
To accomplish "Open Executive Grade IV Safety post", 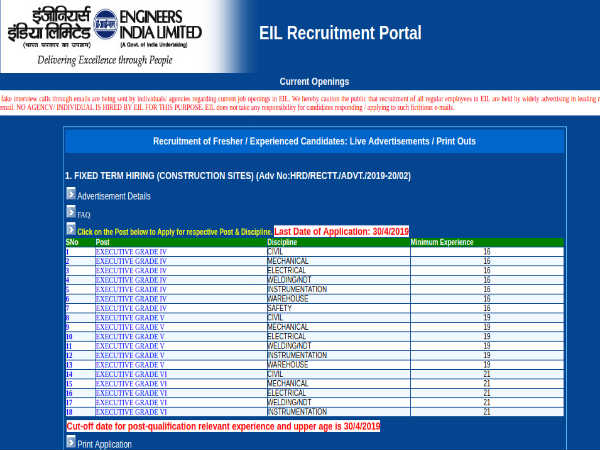I will [130, 308].
